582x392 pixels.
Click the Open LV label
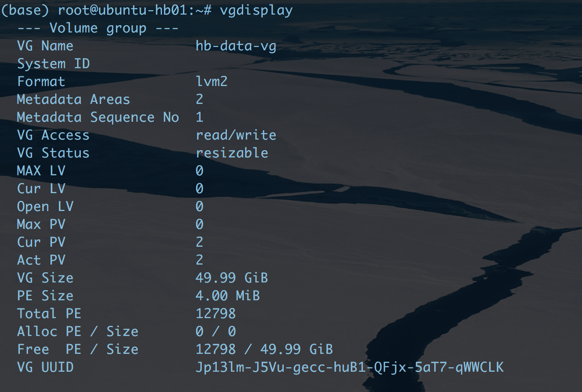[45, 207]
